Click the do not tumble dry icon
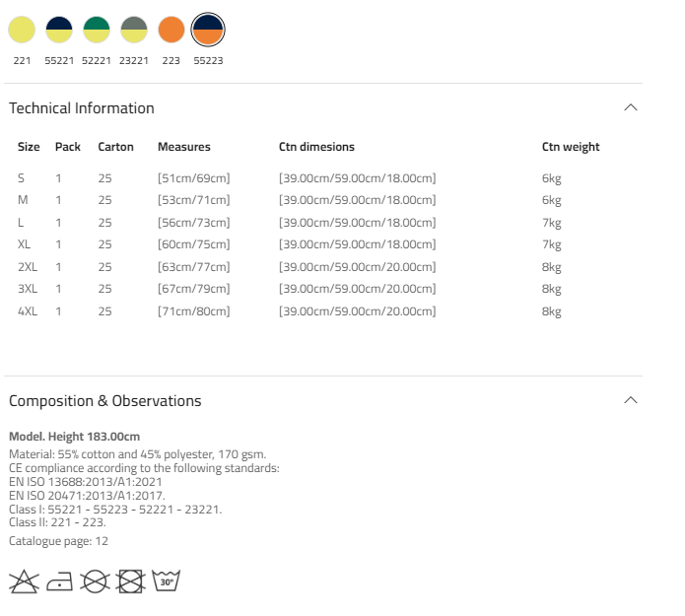 click(x=131, y=582)
